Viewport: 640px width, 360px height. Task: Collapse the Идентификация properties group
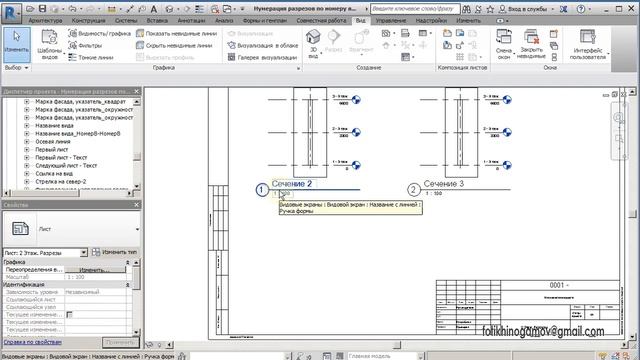coord(128,285)
